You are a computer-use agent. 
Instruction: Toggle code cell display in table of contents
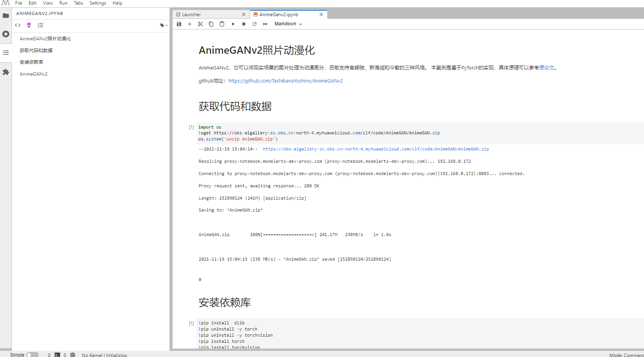18,25
